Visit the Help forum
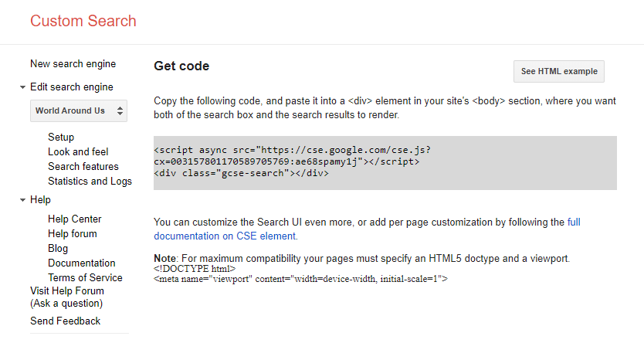The height and width of the screenshot is (360, 644). pos(72,233)
